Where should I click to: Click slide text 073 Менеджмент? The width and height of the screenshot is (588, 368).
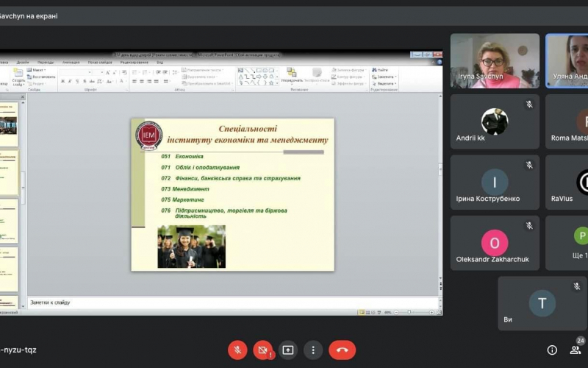click(x=185, y=189)
